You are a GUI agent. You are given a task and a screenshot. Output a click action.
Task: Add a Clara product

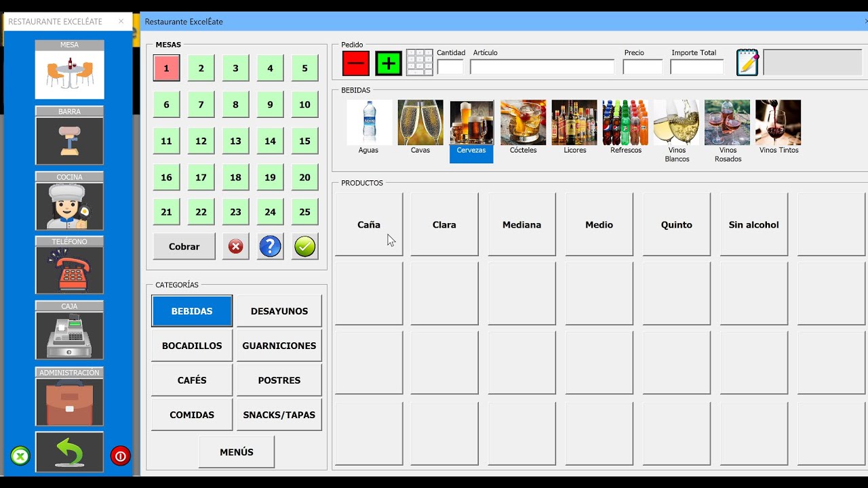(x=444, y=224)
